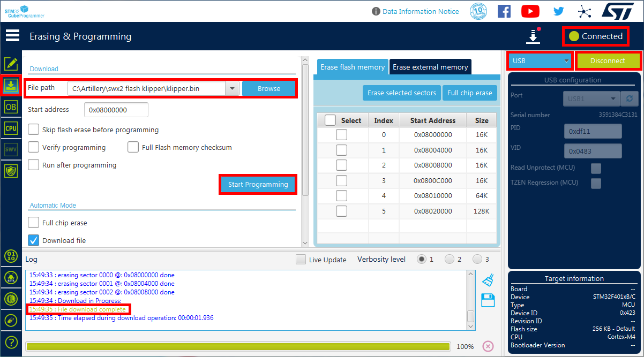Click the green download progress bar

click(x=238, y=346)
